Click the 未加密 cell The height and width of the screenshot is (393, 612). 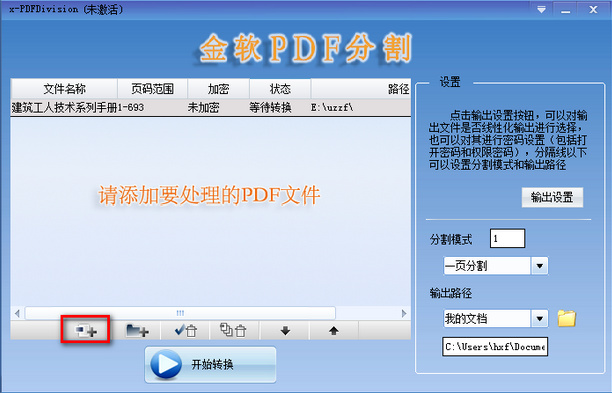point(203,107)
